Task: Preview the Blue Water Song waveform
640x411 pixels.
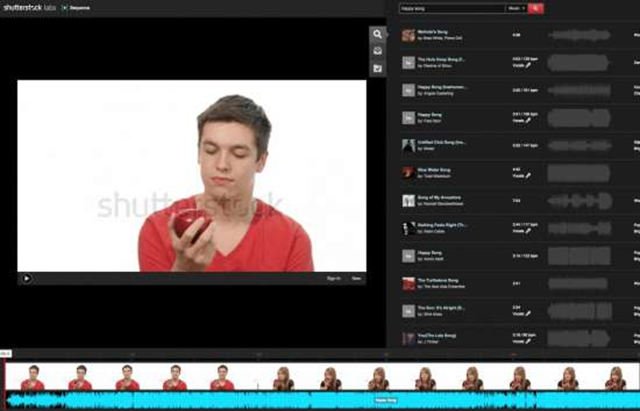Action: coord(579,173)
